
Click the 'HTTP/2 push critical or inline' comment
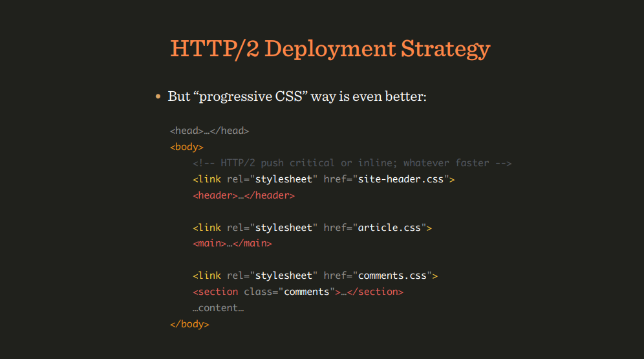coord(352,163)
